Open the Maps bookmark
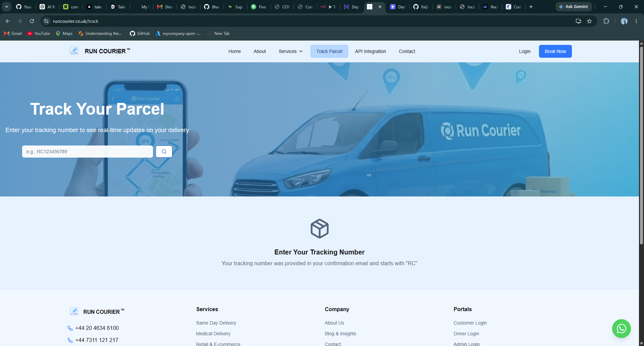This screenshot has height=346, width=644. pyautogui.click(x=64, y=34)
